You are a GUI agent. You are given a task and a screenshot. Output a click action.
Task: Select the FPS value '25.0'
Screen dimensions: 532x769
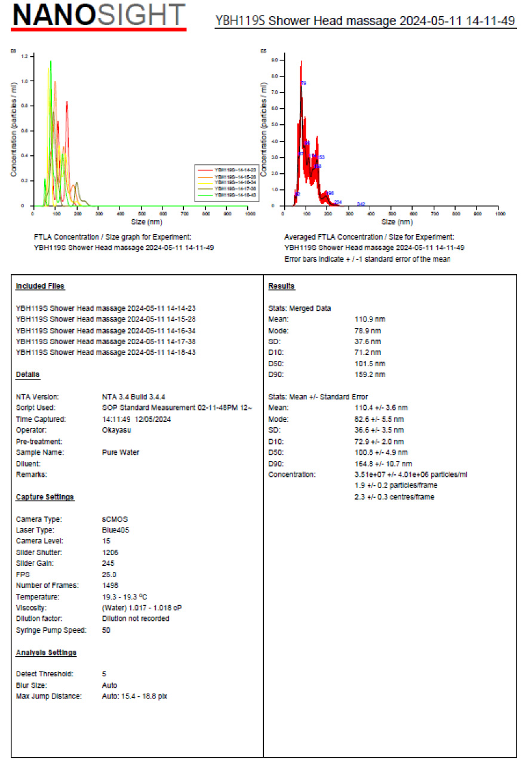[109, 574]
